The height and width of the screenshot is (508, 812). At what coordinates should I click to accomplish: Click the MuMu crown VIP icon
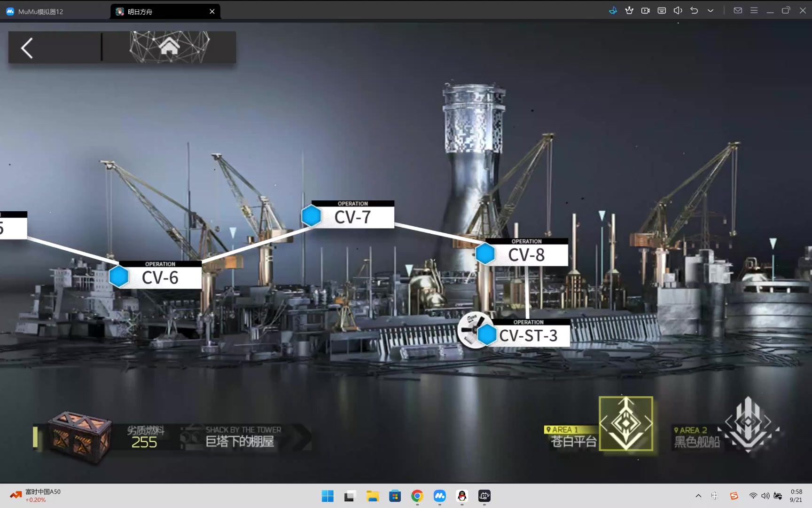pyautogui.click(x=629, y=11)
